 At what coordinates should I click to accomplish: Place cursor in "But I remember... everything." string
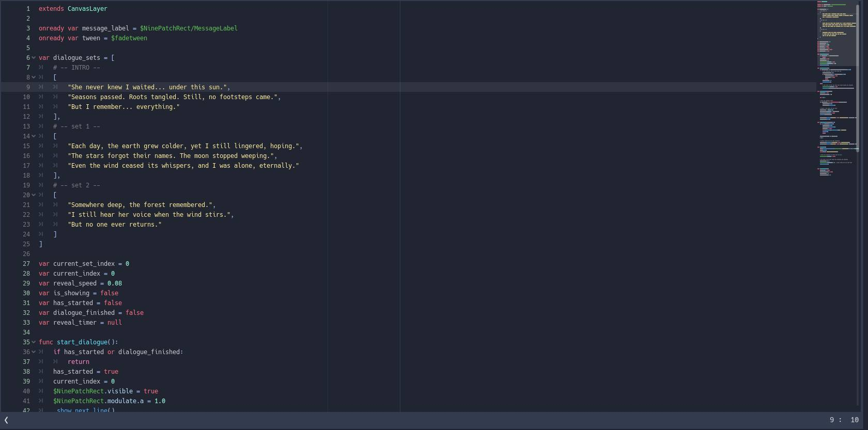(x=124, y=107)
